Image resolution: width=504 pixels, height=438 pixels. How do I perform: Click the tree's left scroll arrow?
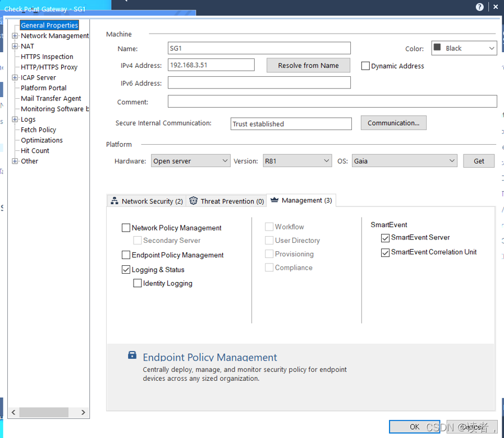tap(13, 412)
